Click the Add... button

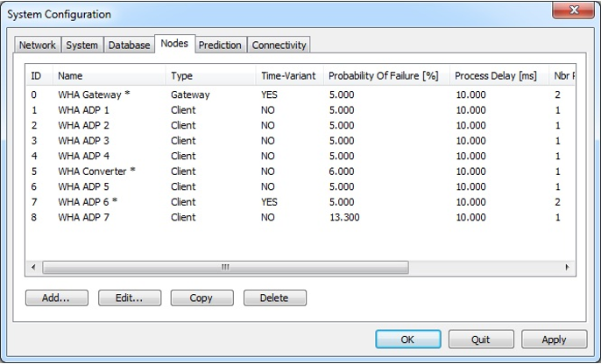(x=57, y=297)
